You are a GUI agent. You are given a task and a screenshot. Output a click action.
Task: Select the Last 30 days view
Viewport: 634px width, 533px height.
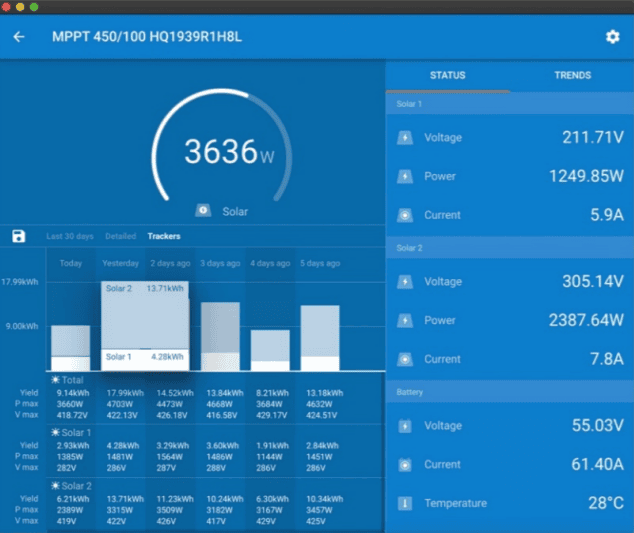(70, 236)
